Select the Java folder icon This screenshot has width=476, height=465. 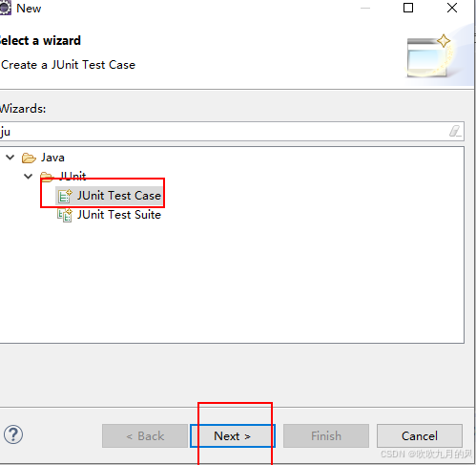point(29,158)
